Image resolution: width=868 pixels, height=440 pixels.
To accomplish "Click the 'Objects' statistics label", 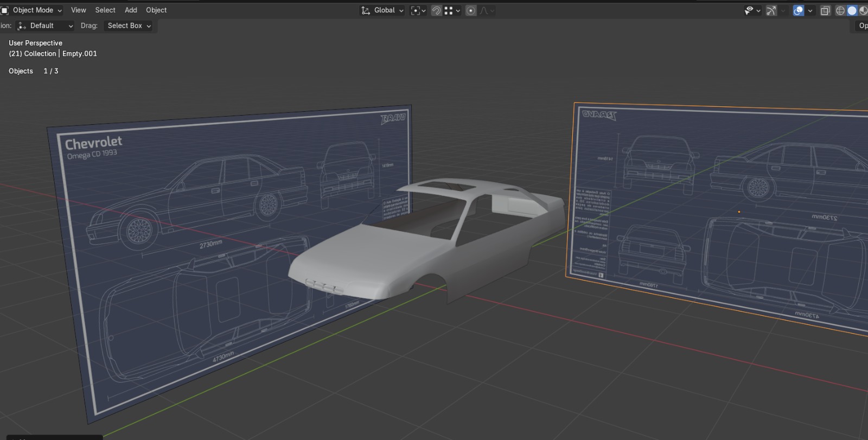I will coord(21,71).
